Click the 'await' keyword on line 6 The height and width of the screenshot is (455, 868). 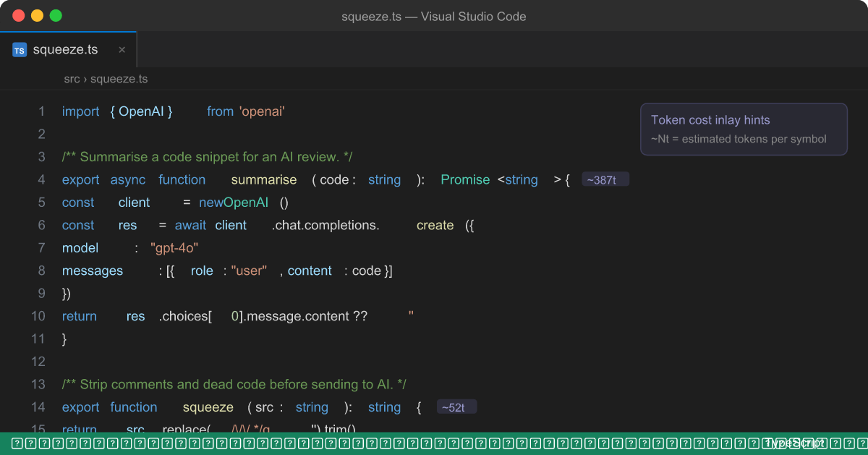coord(190,225)
